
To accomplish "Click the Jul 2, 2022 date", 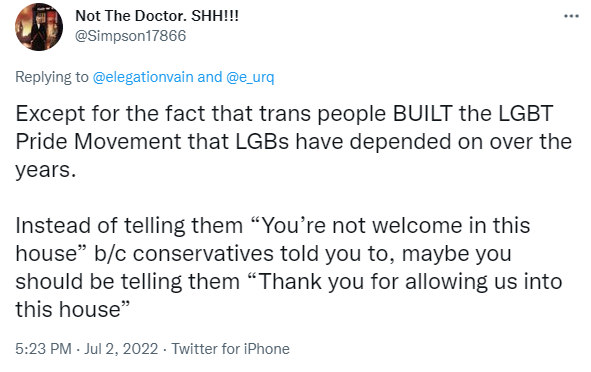I will pos(121,349).
